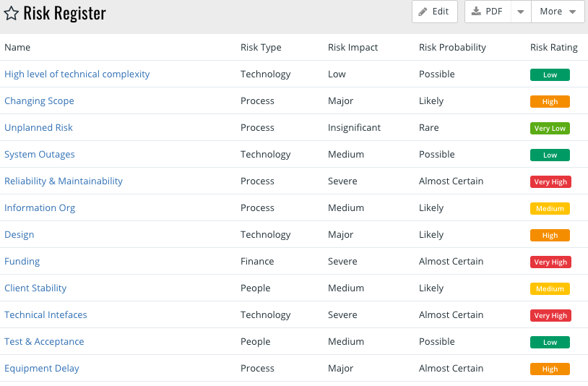Expand the PDF options dropdown arrow
588x386 pixels.
[521, 12]
